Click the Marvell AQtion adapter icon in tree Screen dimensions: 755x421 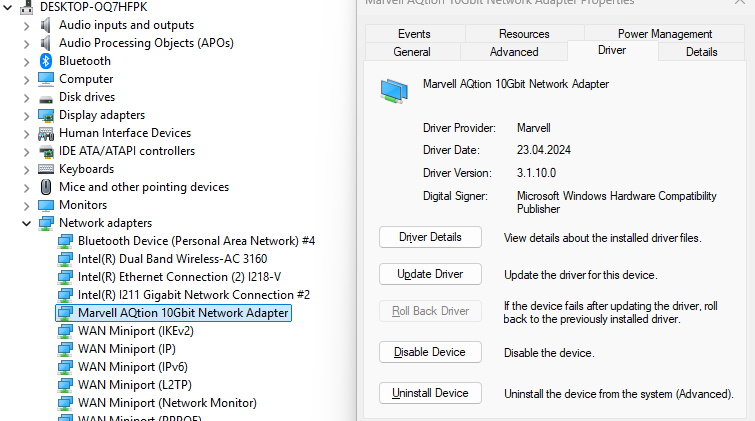65,313
